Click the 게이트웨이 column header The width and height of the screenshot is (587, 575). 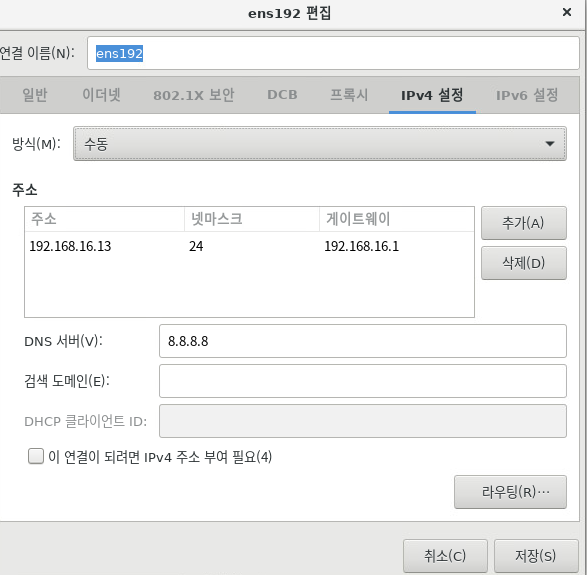pos(396,219)
